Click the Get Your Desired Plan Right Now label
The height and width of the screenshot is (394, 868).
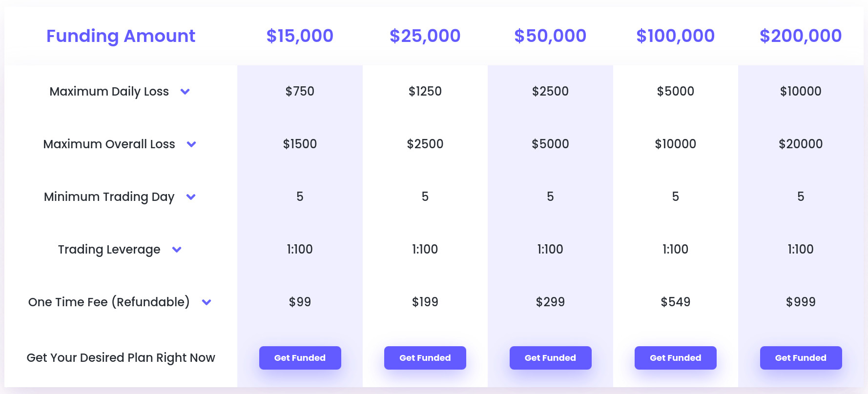[120, 357]
